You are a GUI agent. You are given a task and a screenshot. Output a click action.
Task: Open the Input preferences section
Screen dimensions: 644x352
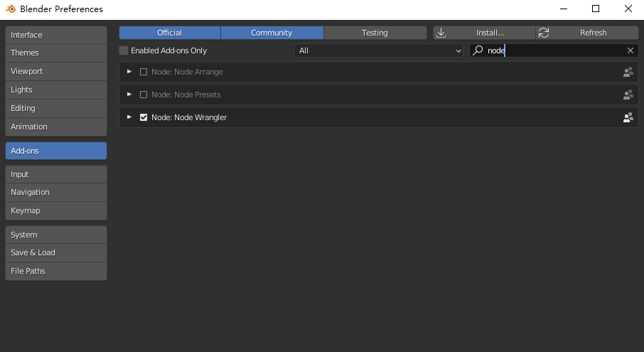tap(56, 174)
